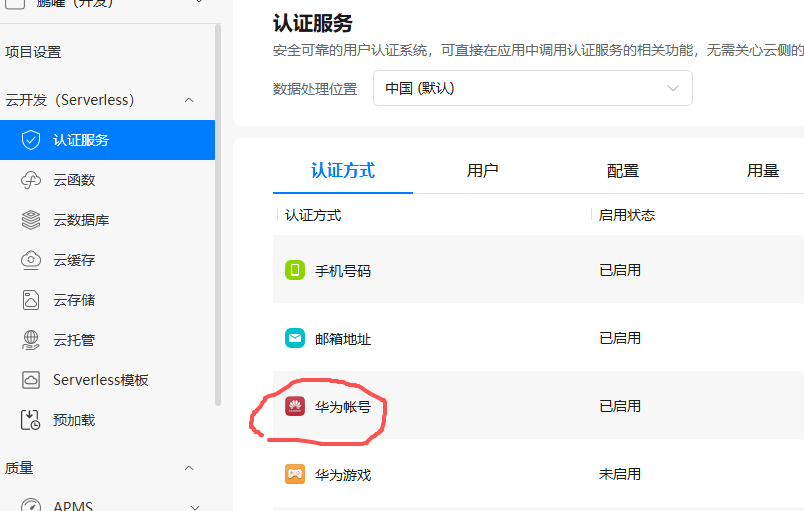Click the orange gamepad icon for 华为游戏
804x511 pixels.
(x=295, y=474)
